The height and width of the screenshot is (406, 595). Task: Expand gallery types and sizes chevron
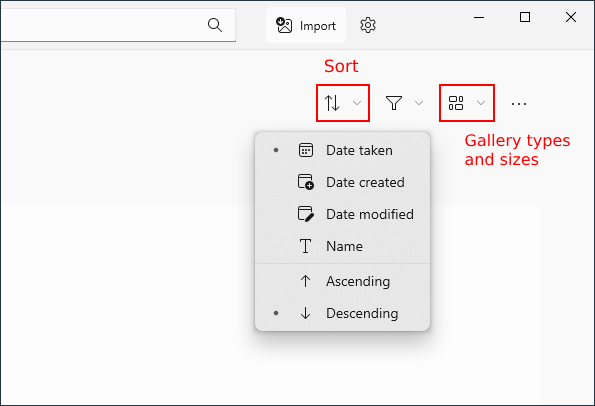(481, 103)
